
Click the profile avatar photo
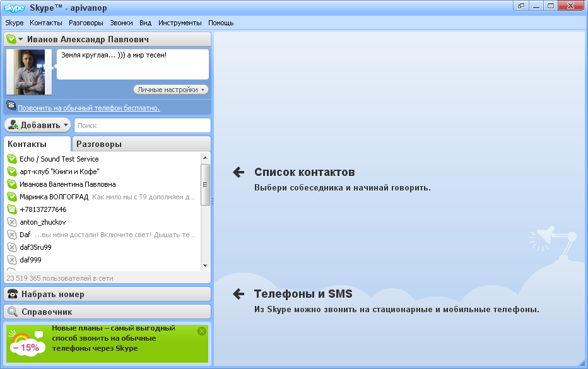pos(29,72)
